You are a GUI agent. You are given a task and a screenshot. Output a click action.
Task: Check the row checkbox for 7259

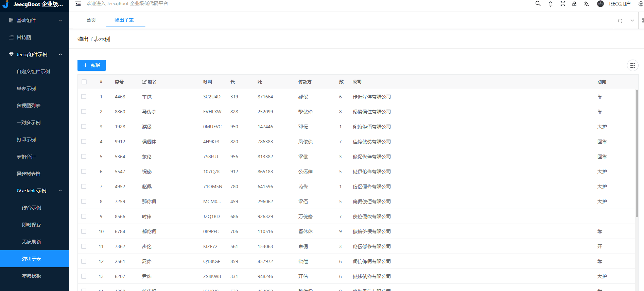tap(84, 201)
